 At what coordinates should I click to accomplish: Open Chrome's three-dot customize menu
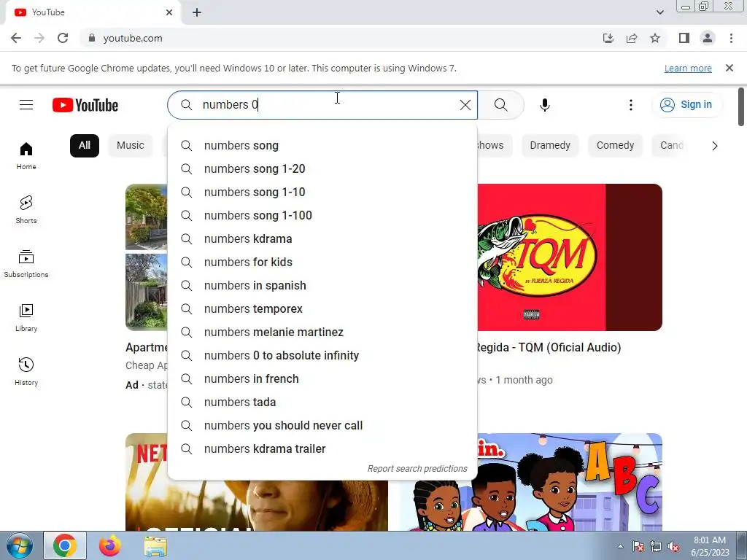[731, 38]
